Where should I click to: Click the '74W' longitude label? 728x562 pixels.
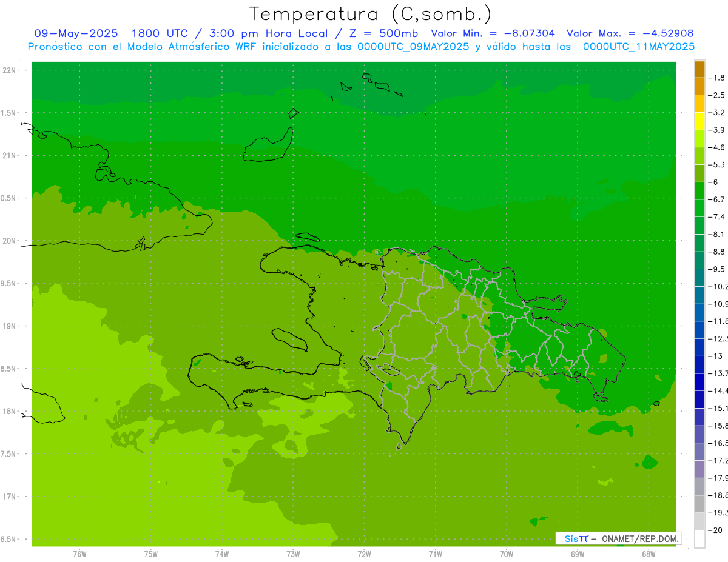[221, 554]
